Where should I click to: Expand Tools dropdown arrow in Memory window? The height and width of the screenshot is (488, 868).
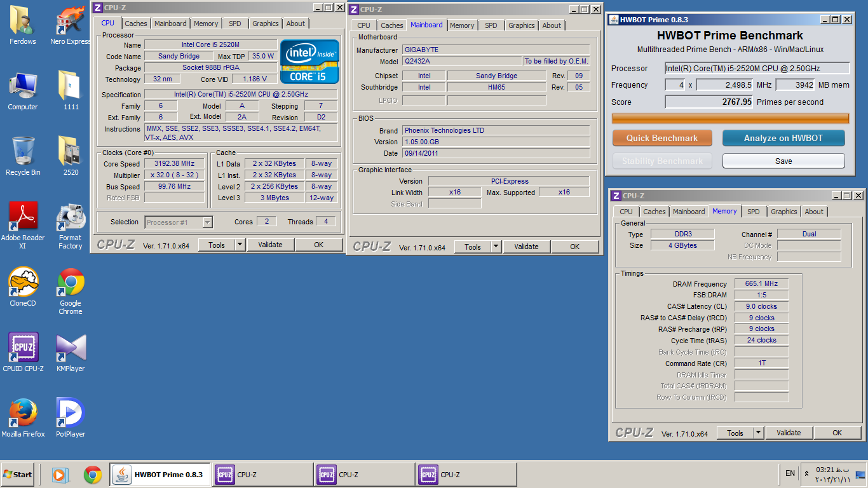[758, 433]
